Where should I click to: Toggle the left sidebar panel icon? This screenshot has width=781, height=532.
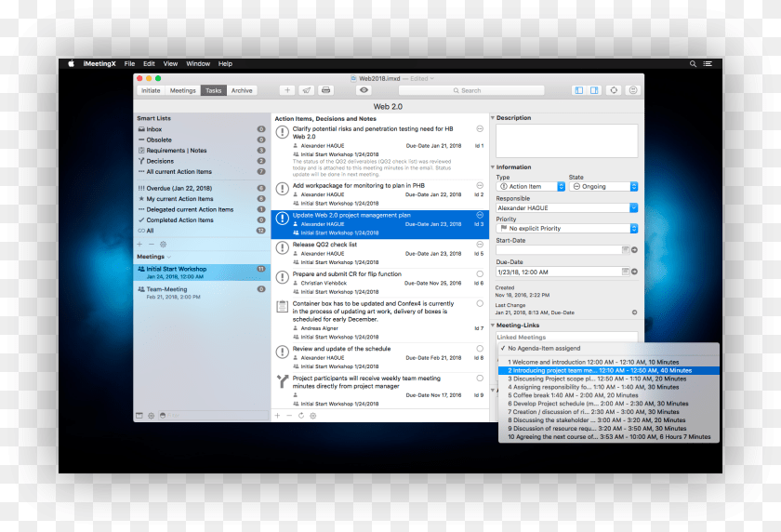point(578,90)
